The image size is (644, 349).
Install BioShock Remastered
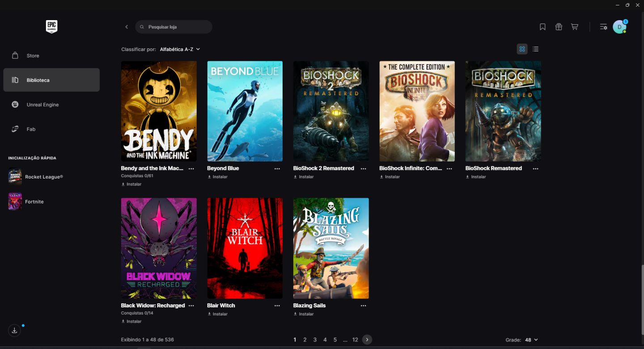476,177
